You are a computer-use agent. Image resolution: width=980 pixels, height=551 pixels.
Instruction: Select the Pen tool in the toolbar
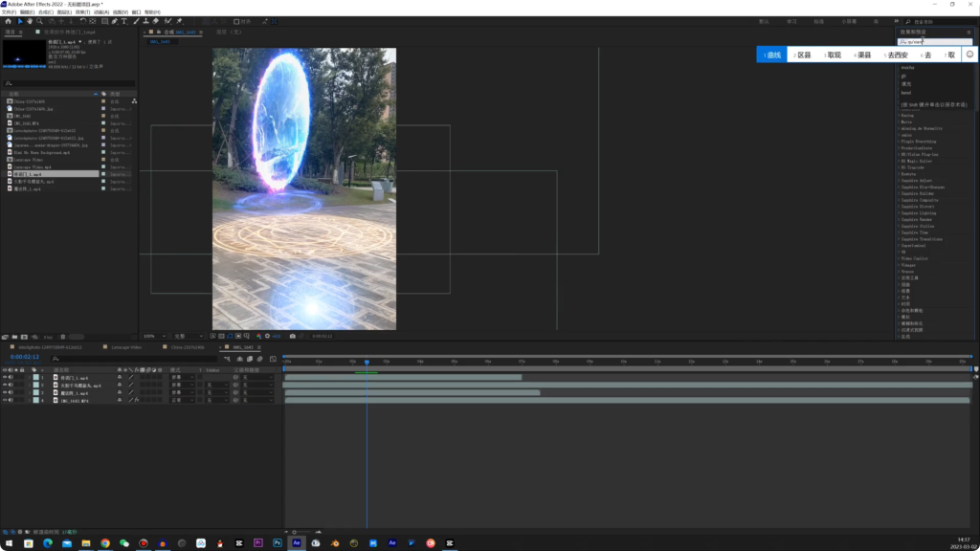[x=115, y=20]
